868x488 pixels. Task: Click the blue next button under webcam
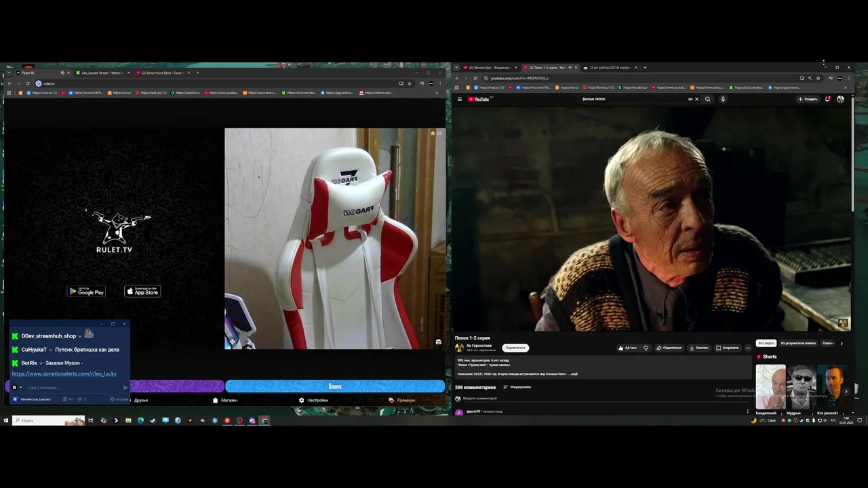click(x=335, y=386)
